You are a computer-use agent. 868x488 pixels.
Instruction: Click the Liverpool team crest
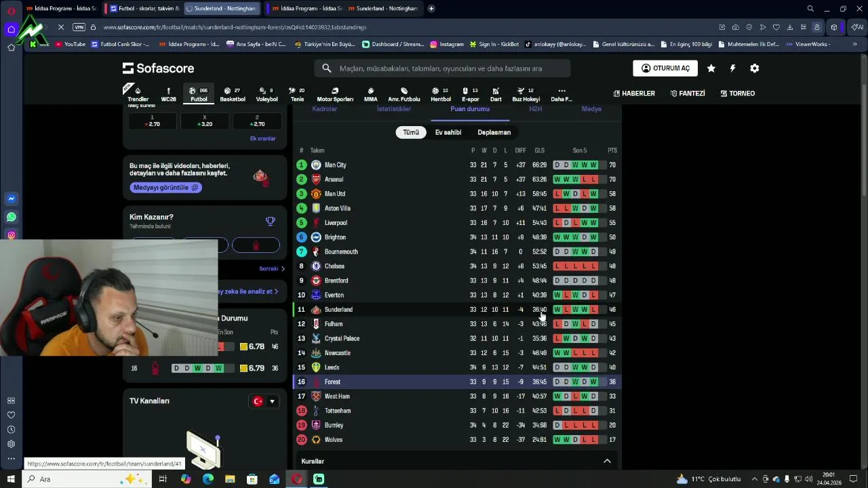point(316,223)
